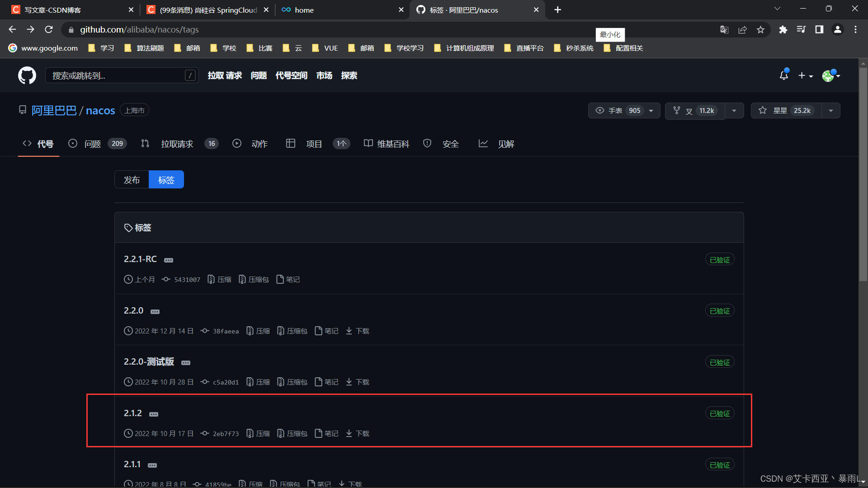Switch to the 问题 issues tab
Image resolution: width=868 pixels, height=488 pixels.
(97, 144)
